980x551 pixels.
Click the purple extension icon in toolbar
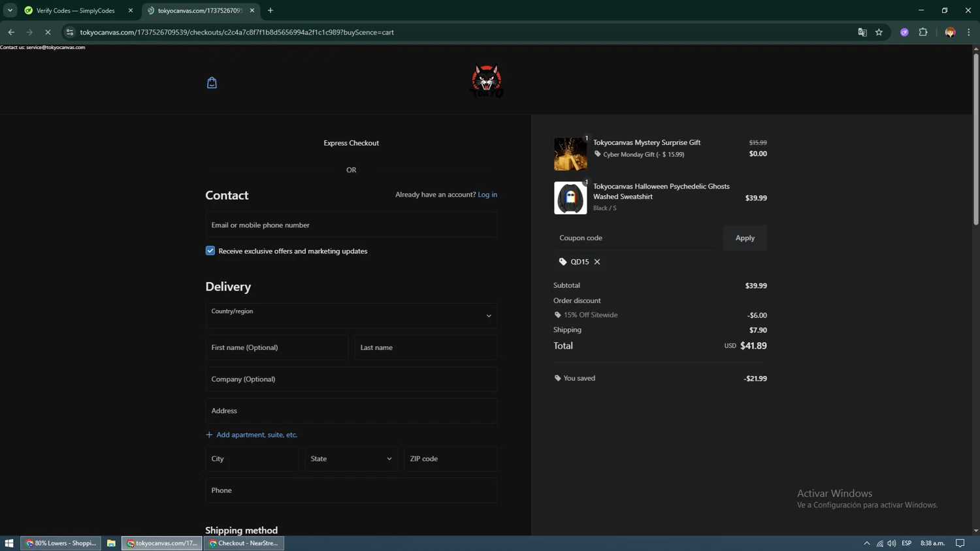tap(904, 32)
